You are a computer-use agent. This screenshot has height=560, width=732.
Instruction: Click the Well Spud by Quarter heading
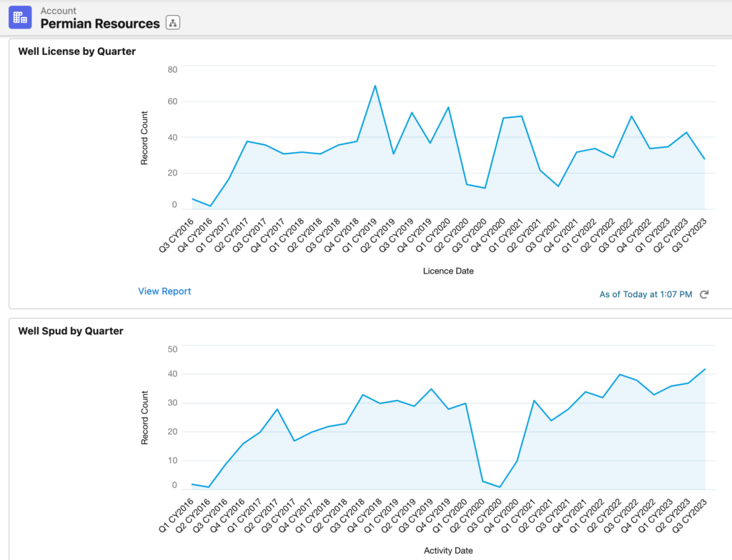pyautogui.click(x=71, y=331)
